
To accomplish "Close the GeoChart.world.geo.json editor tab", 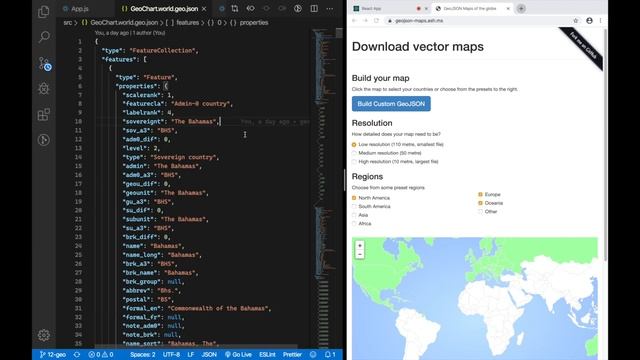I will tap(204, 9).
